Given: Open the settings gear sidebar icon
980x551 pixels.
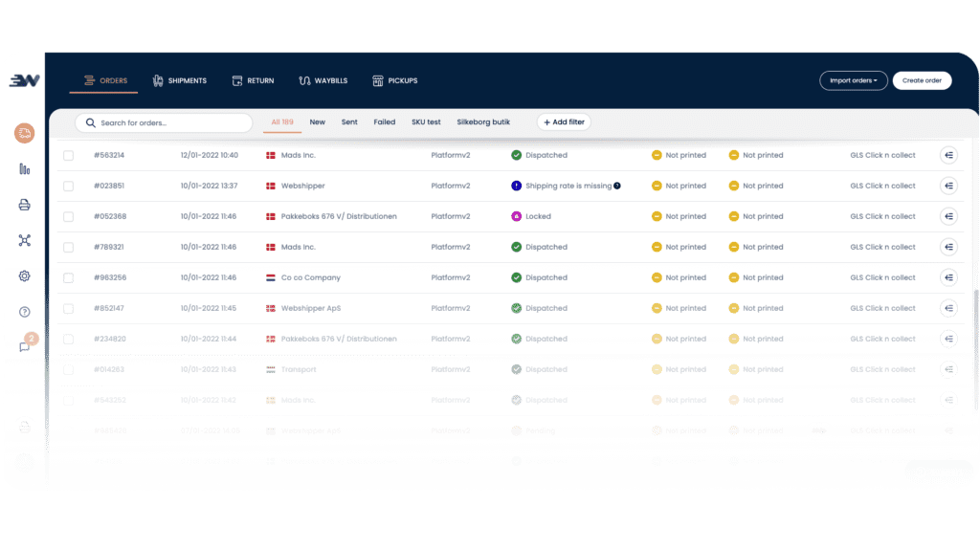Looking at the screenshot, I should click(24, 276).
